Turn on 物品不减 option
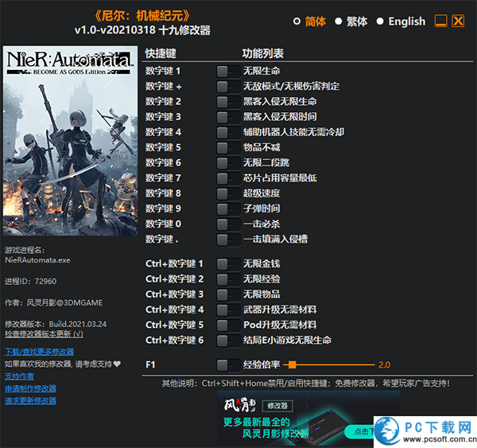 pyautogui.click(x=228, y=147)
